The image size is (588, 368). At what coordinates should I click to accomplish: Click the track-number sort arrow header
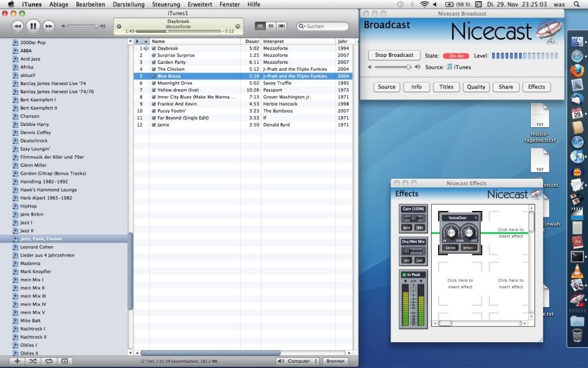(146, 41)
